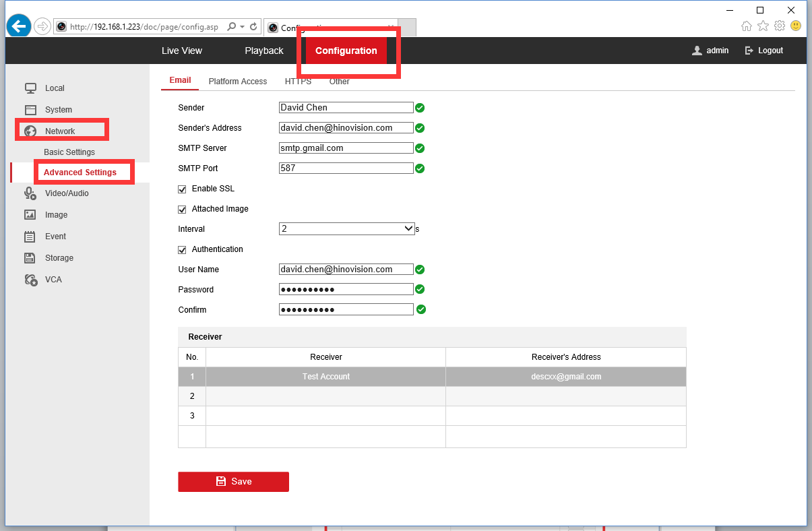Click the Image picture icon in sidebar
812x531 pixels.
[x=30, y=215]
